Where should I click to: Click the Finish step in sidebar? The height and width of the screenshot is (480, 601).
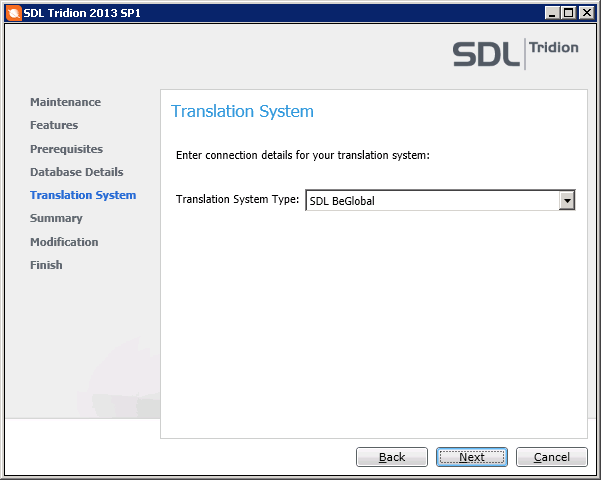[46, 265]
